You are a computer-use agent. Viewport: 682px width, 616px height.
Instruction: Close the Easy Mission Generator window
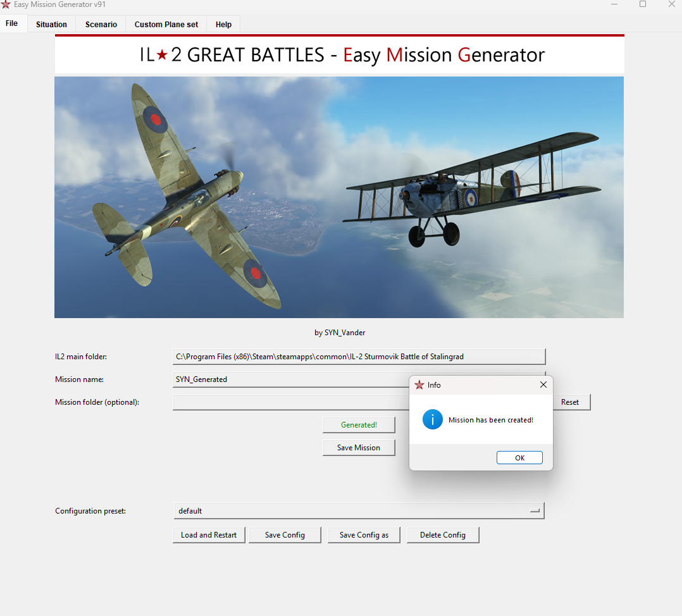[x=672, y=4]
